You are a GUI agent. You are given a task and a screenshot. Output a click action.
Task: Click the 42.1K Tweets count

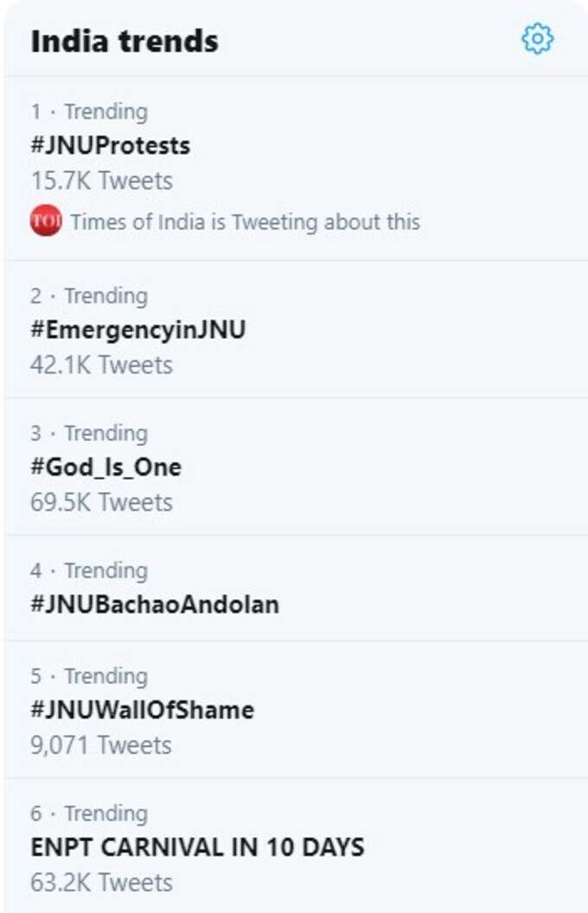(101, 365)
